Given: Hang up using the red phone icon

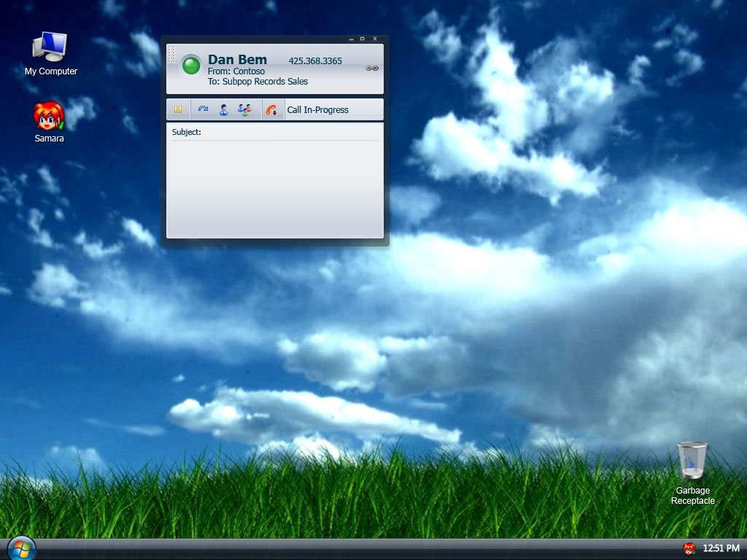Looking at the screenshot, I should coord(271,110).
